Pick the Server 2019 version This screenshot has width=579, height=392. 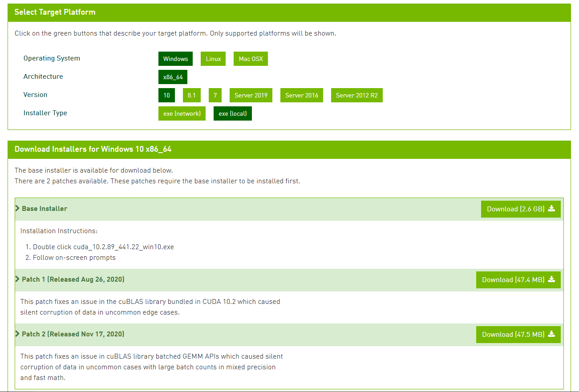tap(251, 95)
